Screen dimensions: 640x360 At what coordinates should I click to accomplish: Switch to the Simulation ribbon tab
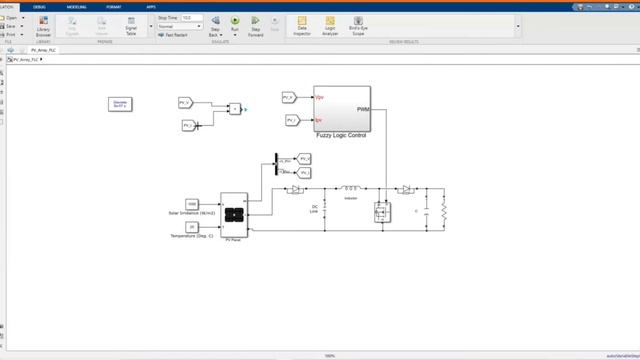[7, 7]
